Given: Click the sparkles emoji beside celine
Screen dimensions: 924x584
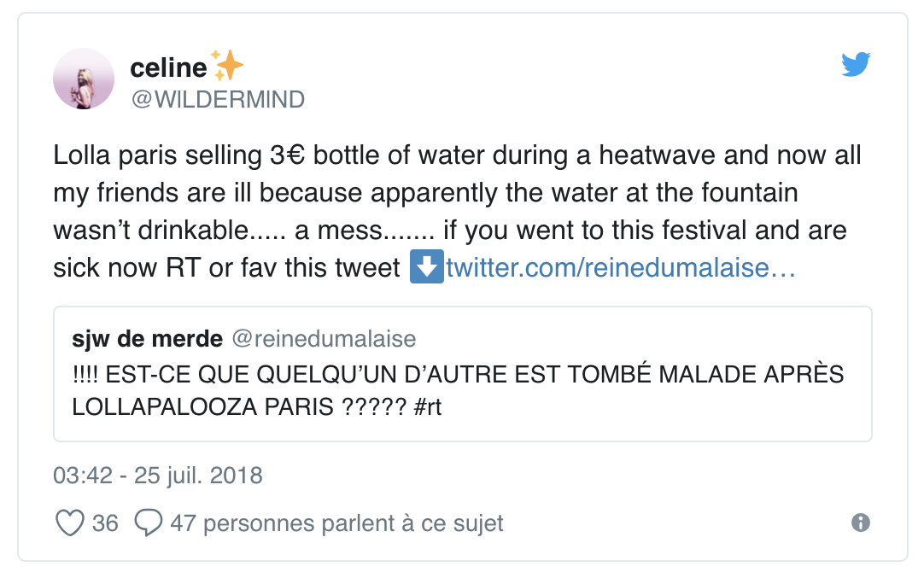Looking at the screenshot, I should tap(228, 66).
